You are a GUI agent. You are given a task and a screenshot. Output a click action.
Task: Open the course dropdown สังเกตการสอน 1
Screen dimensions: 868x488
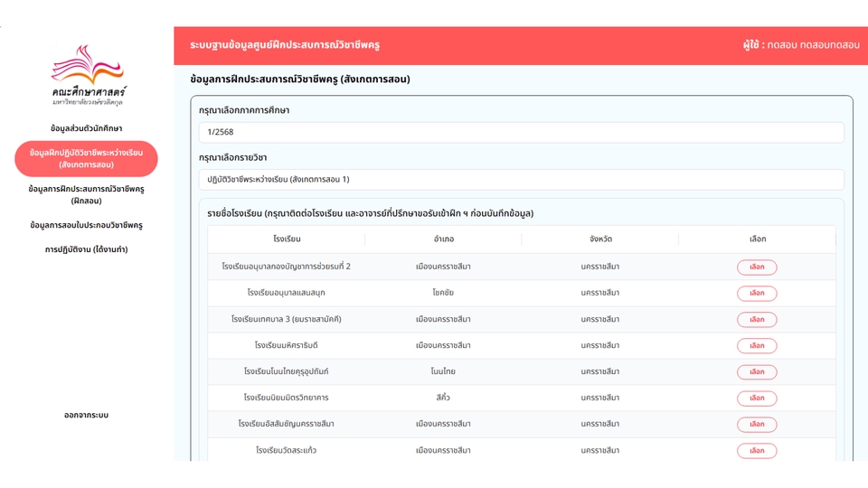point(521,180)
